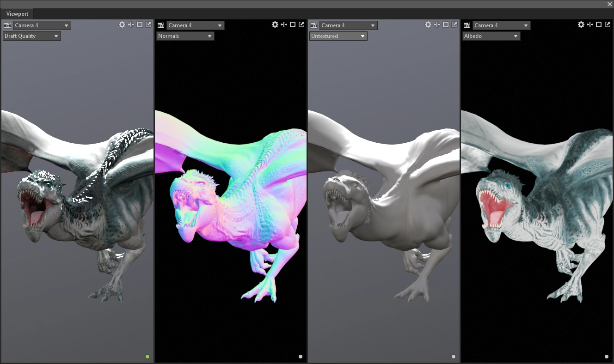Viewport: 614px width, 364px height.
Task: Open settings gear in Draft Quality viewport
Action: 122,25
